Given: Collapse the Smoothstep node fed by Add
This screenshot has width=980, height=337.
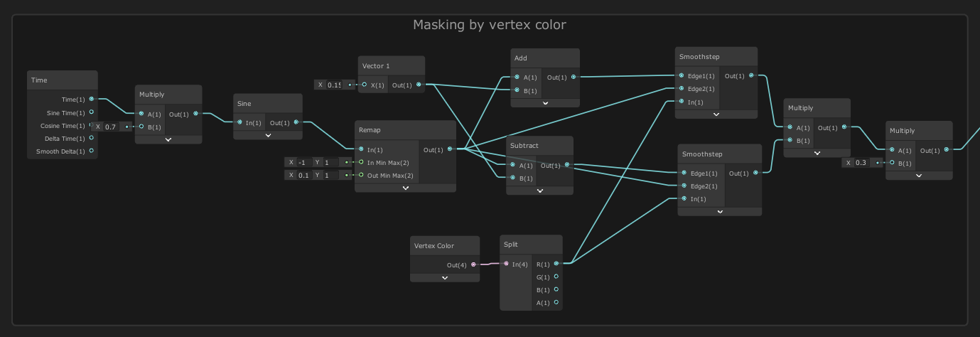Looking at the screenshot, I should click(716, 114).
